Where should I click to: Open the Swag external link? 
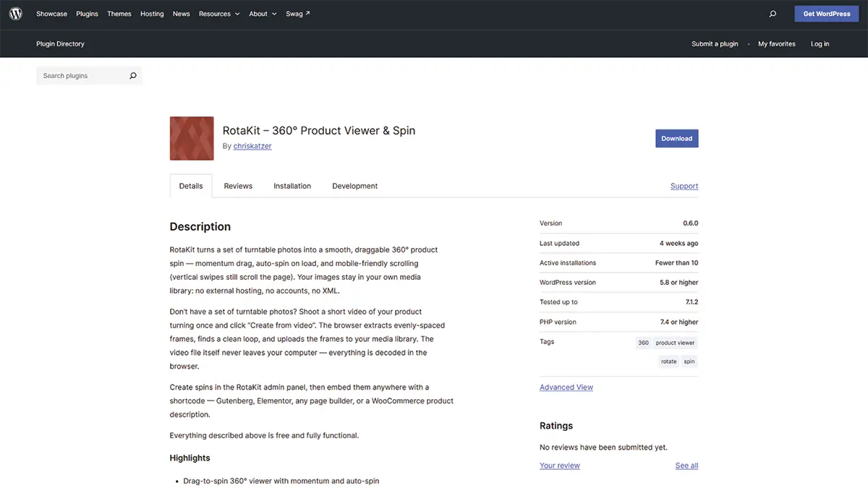(298, 14)
